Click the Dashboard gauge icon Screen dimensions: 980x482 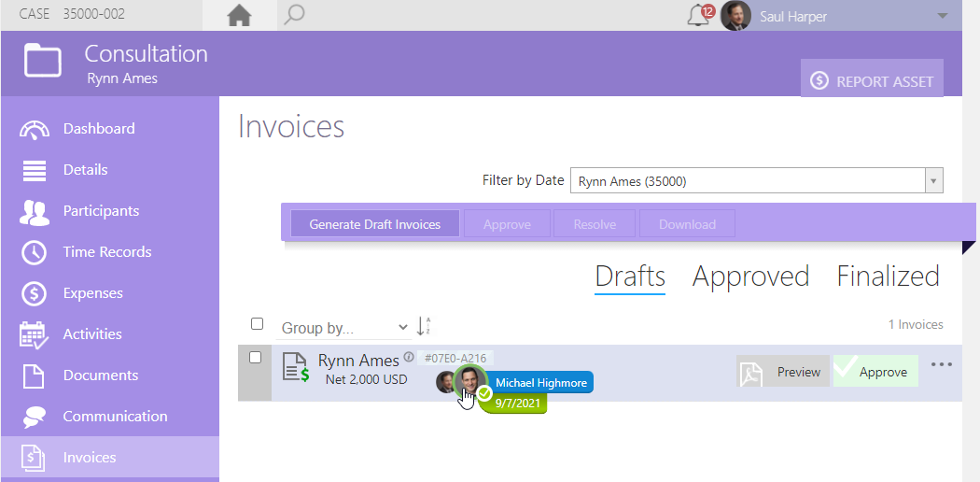pyautogui.click(x=34, y=129)
